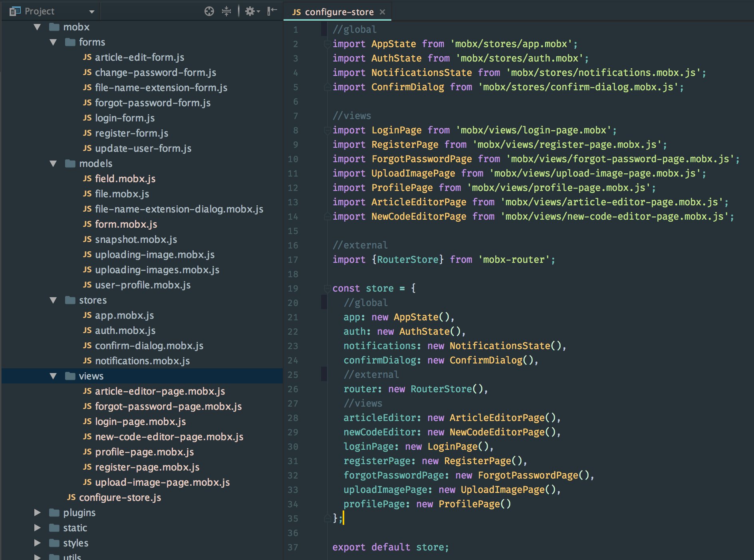Click the JS icon of configure-store.js
The height and width of the screenshot is (560, 754).
[71, 497]
